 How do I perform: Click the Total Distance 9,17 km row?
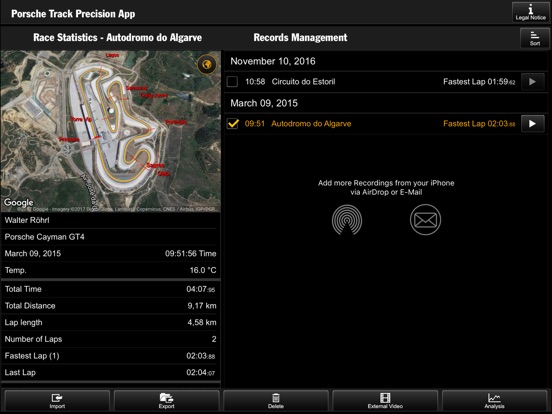pyautogui.click(x=111, y=306)
